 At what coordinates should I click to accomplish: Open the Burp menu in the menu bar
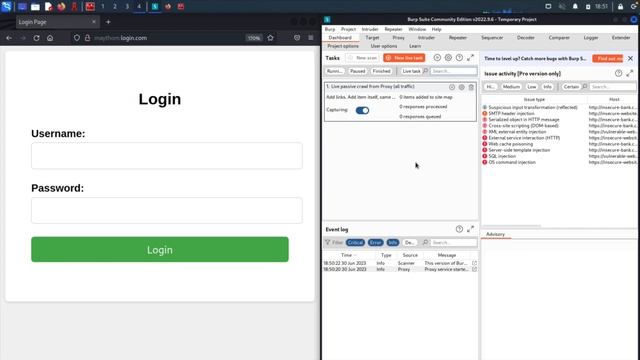330,29
